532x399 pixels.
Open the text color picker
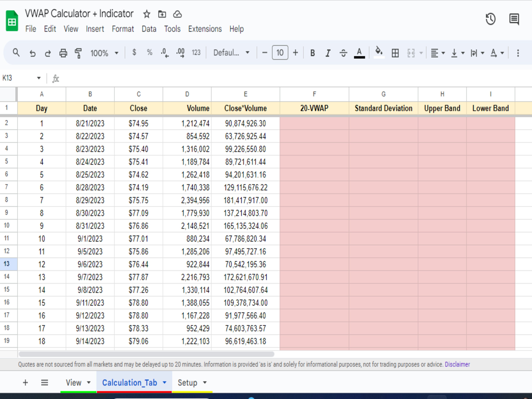[359, 53]
